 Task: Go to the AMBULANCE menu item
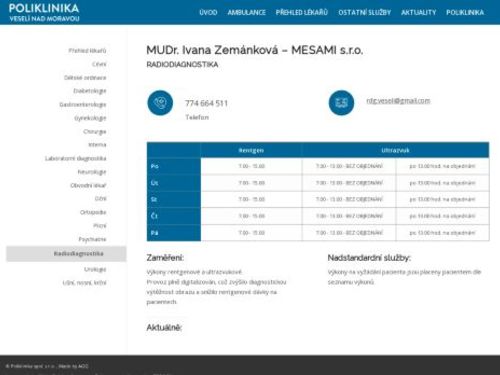(246, 12)
